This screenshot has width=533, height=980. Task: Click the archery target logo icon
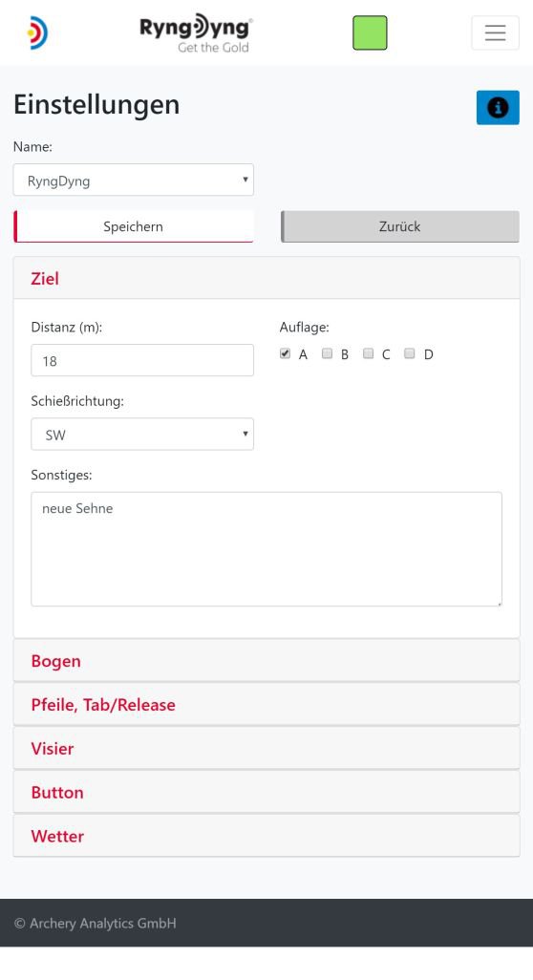click(37, 33)
